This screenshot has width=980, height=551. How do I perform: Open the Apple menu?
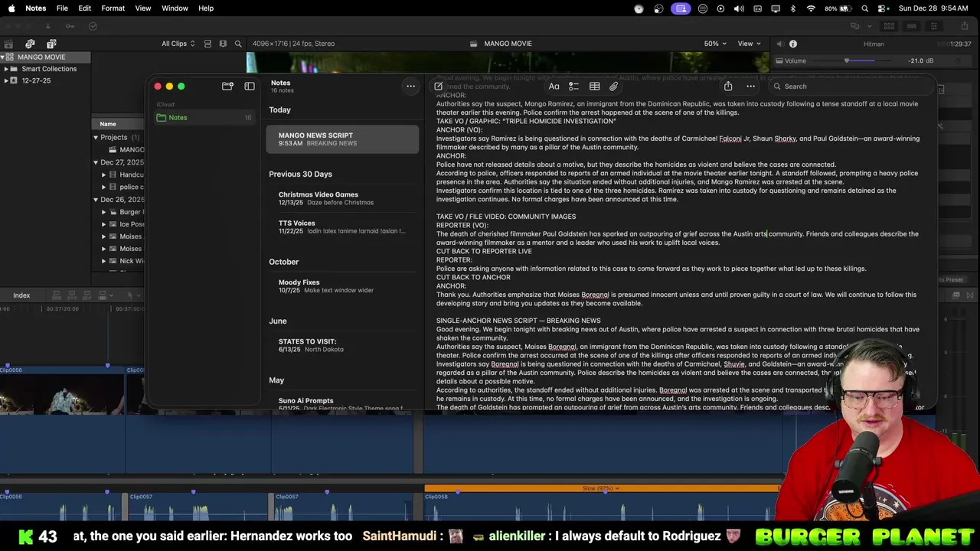[x=11, y=8]
